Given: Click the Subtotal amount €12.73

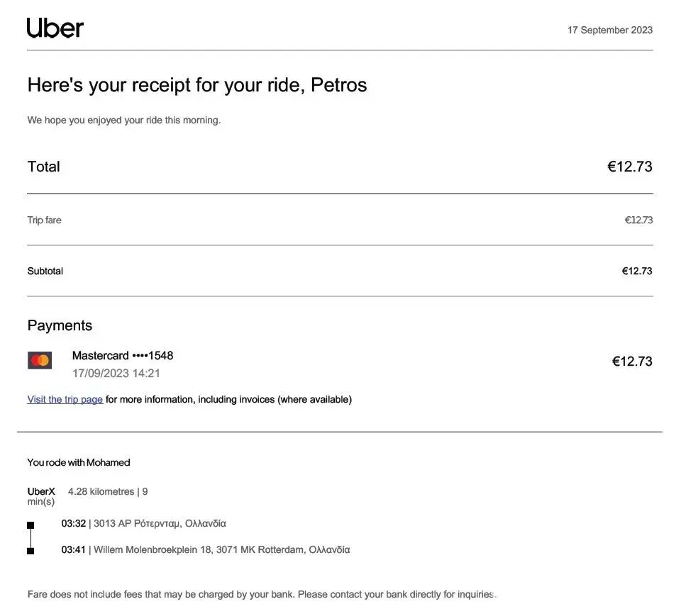Looking at the screenshot, I should pyautogui.click(x=636, y=271).
